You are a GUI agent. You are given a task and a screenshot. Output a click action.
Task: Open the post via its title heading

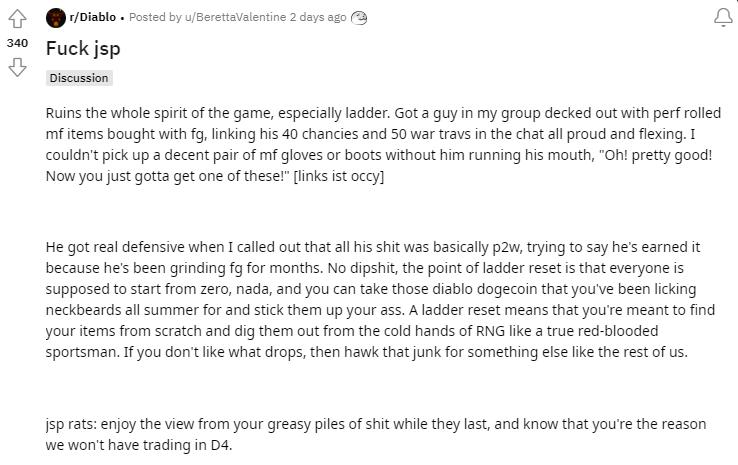(x=83, y=48)
